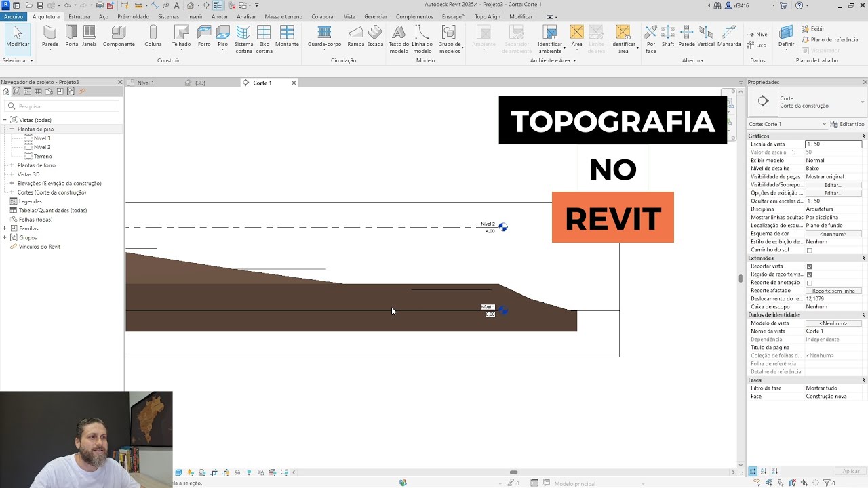Expand the Ambiente e Área panel
The image size is (868, 488).
pyautogui.click(x=553, y=60)
